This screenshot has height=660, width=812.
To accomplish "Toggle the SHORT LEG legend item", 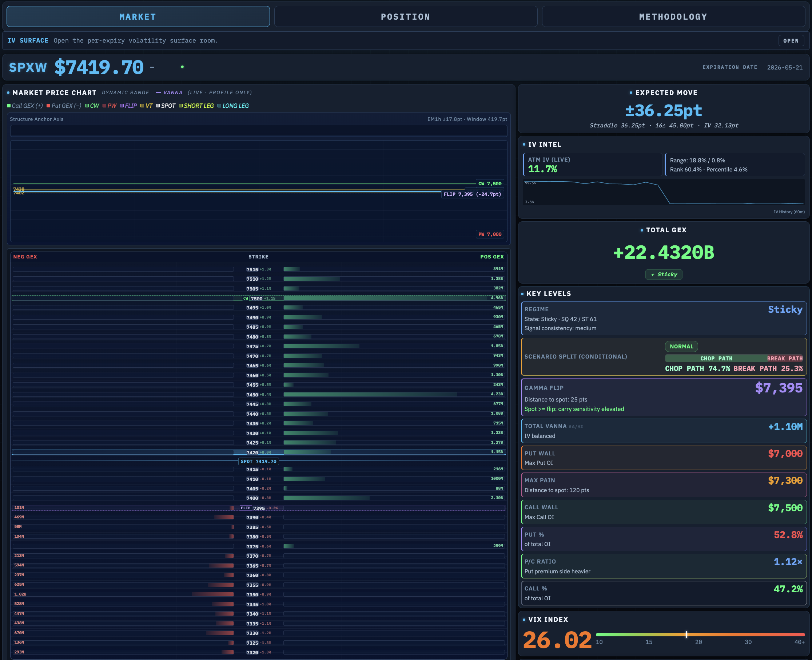I will 196,106.
